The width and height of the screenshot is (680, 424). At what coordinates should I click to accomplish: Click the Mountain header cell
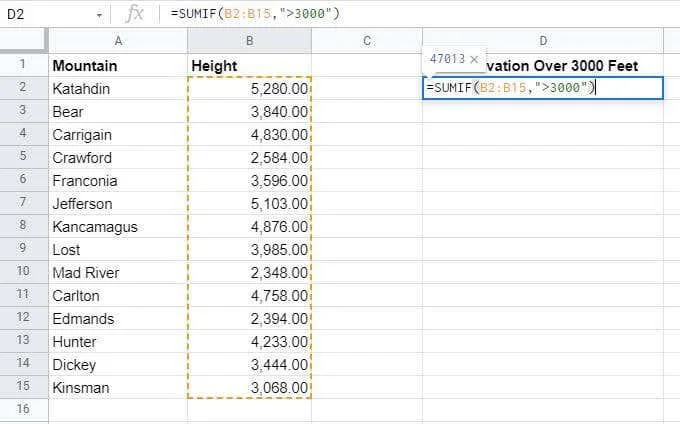pyautogui.click(x=118, y=65)
